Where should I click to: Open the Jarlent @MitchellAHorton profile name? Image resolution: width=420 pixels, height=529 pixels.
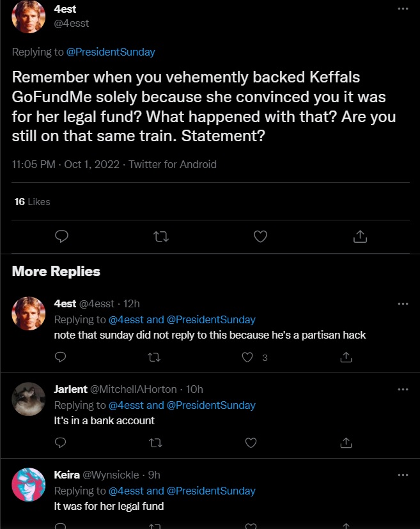72,389
